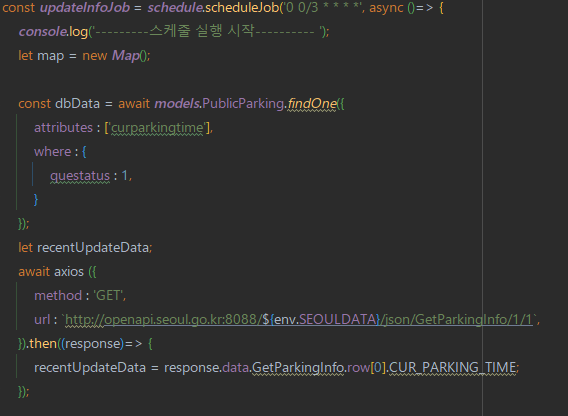Click the 'GET' string value
The image size is (568, 416).
pos(108,296)
